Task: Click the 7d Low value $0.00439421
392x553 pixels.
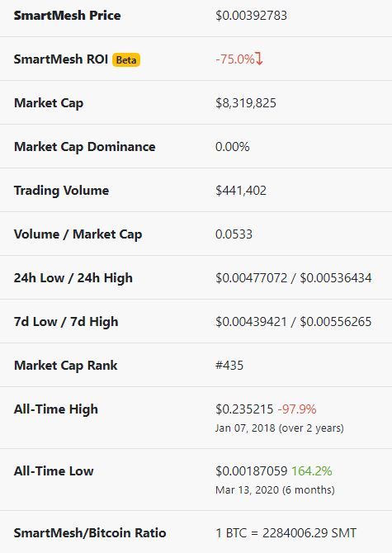Action: [252, 322]
